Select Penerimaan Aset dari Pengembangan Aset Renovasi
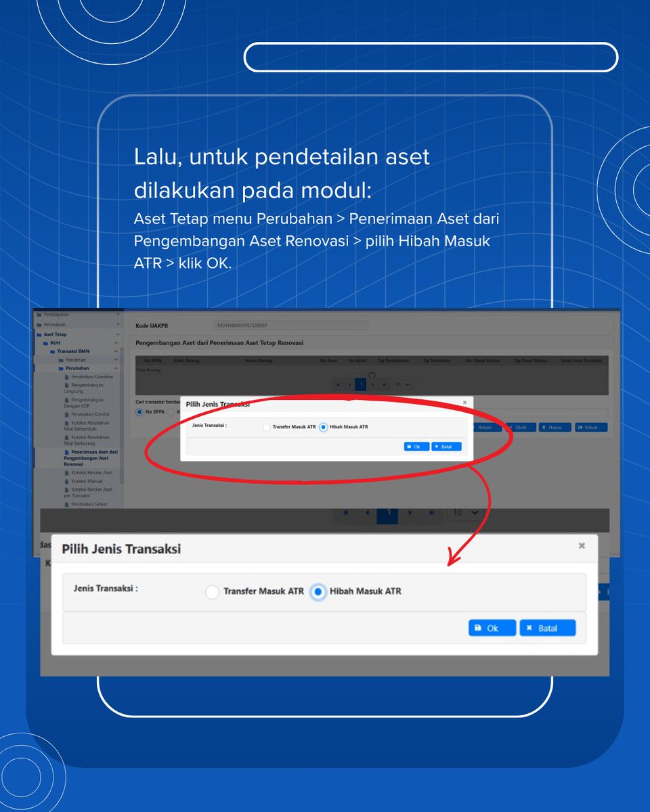The image size is (650, 812). pos(90,458)
